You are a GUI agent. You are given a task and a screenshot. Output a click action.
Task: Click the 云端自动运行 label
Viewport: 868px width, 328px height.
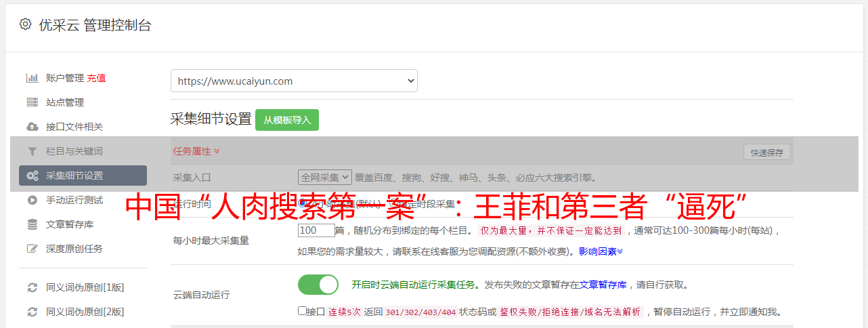202,295
